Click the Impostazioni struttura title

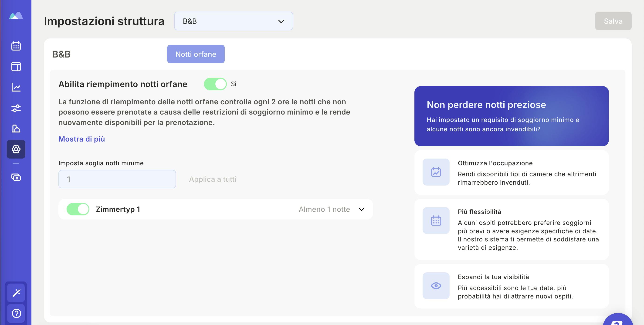pyautogui.click(x=104, y=21)
